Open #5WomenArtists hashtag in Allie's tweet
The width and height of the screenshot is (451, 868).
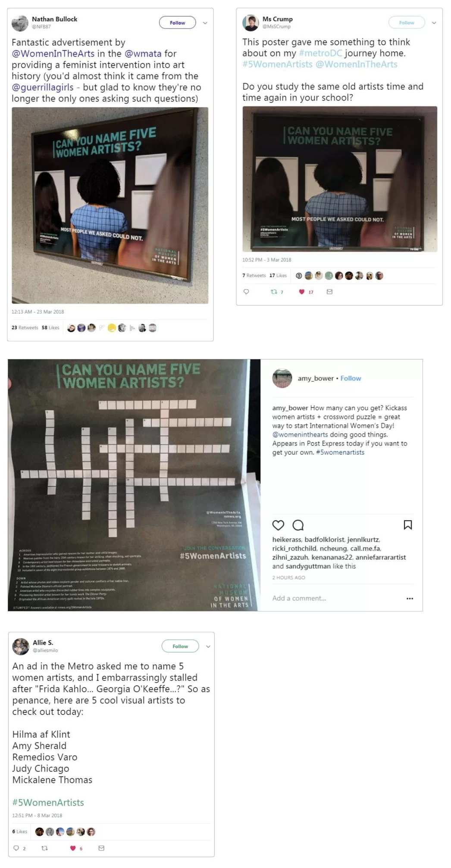pyautogui.click(x=48, y=802)
